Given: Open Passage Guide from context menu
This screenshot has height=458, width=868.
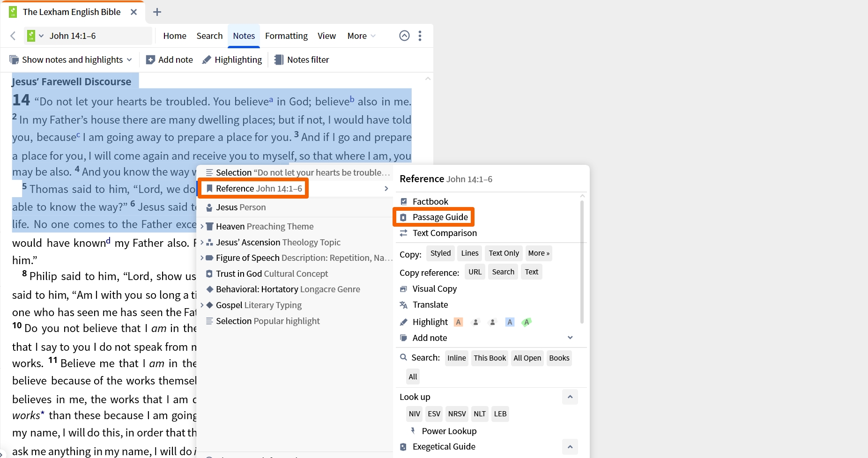Looking at the screenshot, I should 433,217.
